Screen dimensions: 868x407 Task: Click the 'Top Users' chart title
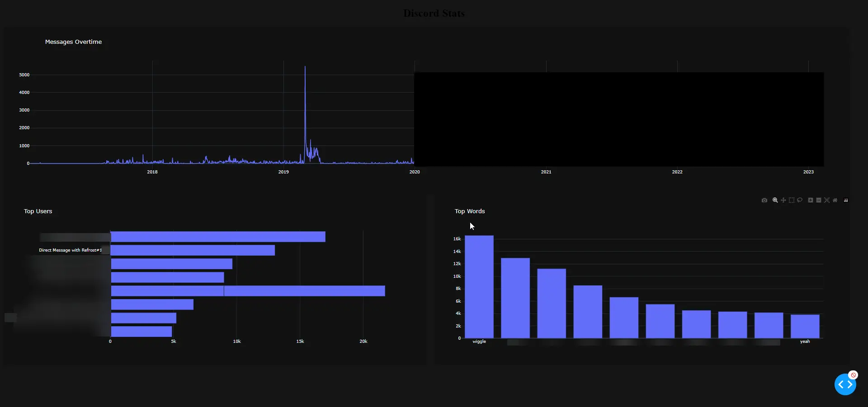click(38, 211)
